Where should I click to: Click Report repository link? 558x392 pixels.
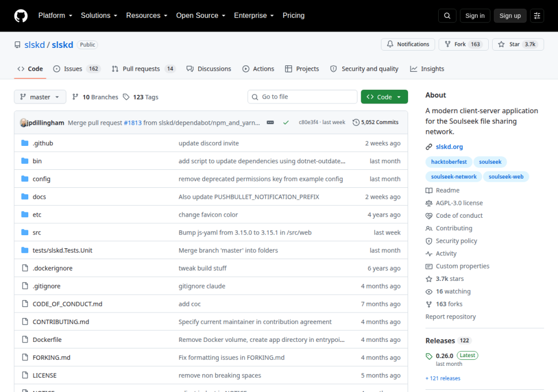[451, 316]
